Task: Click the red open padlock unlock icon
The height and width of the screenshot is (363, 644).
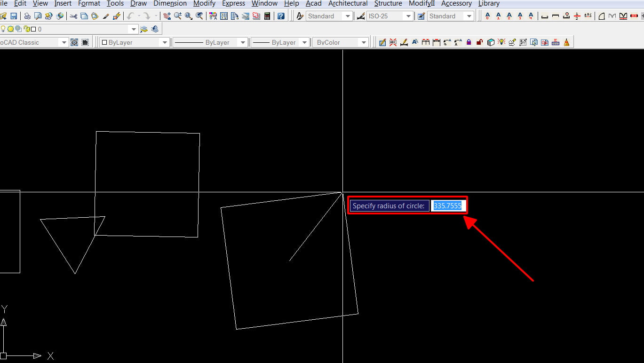Action: (480, 42)
